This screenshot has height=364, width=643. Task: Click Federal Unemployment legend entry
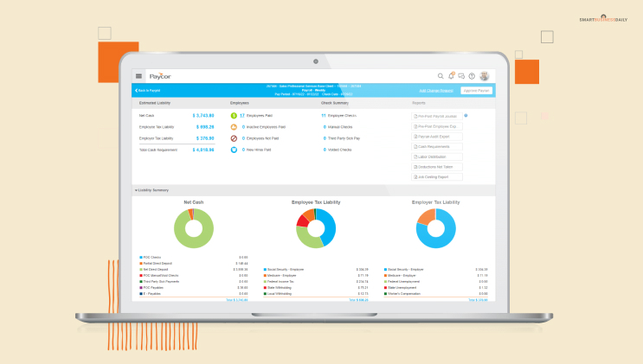[x=402, y=282]
